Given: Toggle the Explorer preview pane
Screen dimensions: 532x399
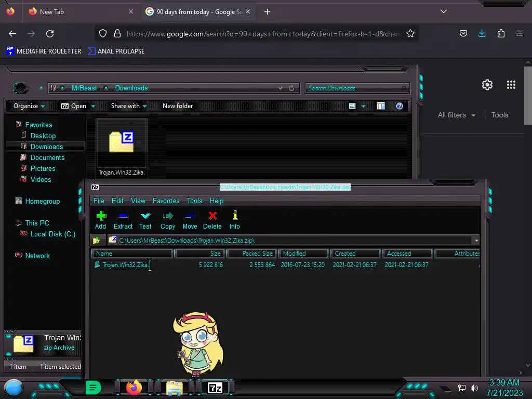Looking at the screenshot, I should pos(381,106).
